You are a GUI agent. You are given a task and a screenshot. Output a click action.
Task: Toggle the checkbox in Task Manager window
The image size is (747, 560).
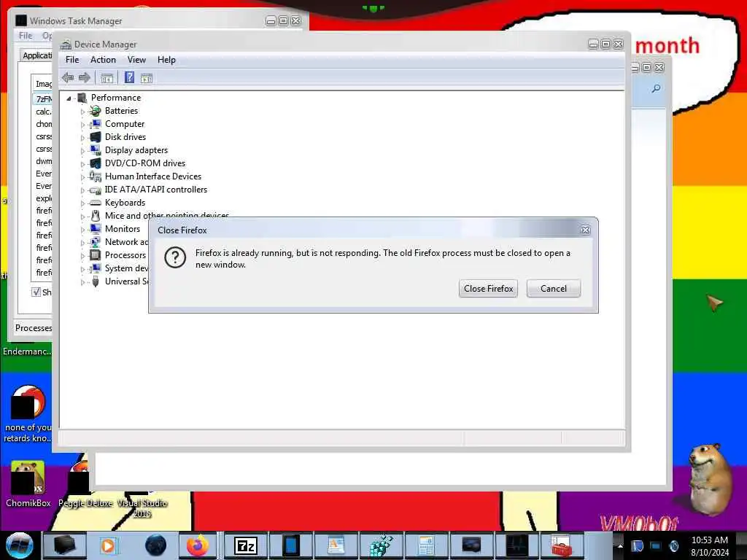(x=36, y=292)
